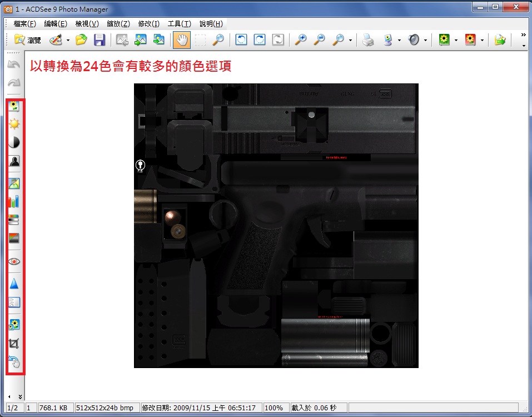Expand the zoom level dropdown arrow
The height and width of the screenshot is (417, 532).
coord(350,41)
